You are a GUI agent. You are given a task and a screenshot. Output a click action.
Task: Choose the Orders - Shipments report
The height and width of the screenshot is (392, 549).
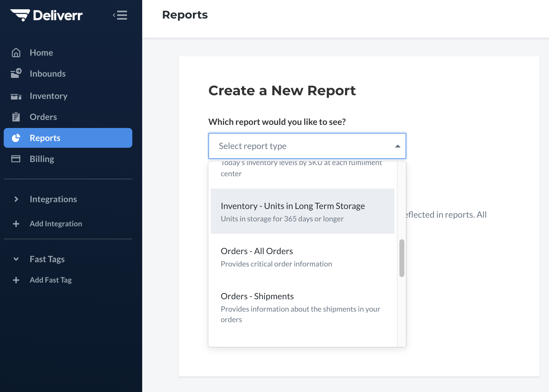coord(303,307)
